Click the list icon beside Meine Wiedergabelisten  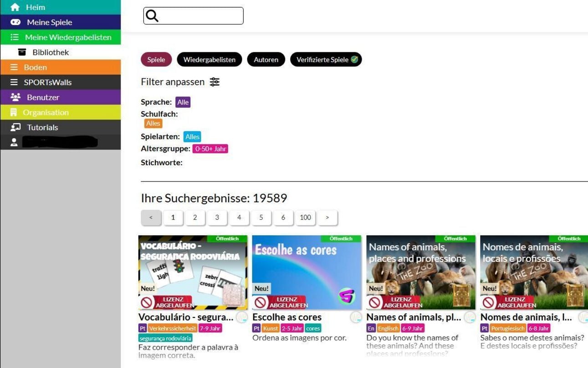[x=15, y=37]
